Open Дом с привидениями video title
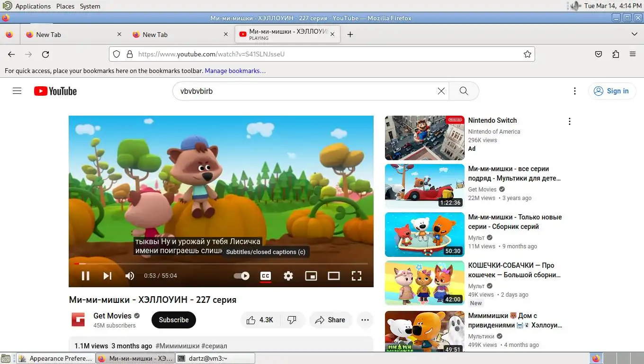The image size is (644, 364). 515,320
